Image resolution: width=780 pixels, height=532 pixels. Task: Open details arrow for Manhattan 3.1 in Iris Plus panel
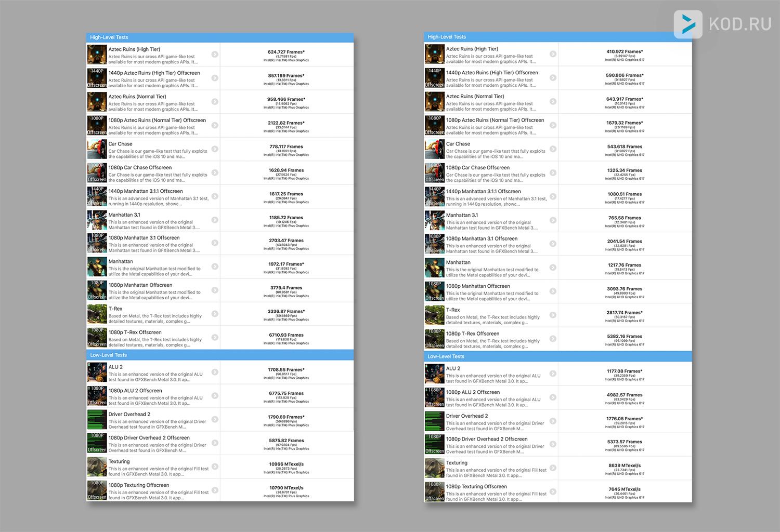point(215,220)
